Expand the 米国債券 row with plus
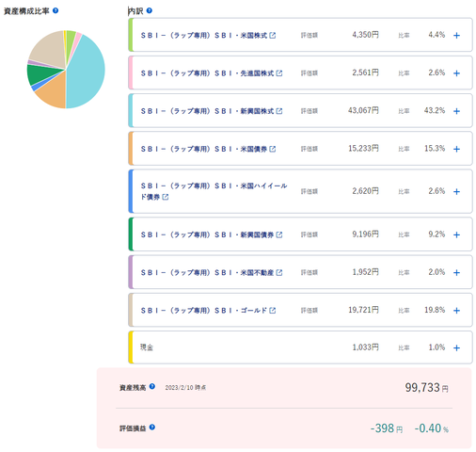The width and height of the screenshot is (476, 452). [456, 149]
